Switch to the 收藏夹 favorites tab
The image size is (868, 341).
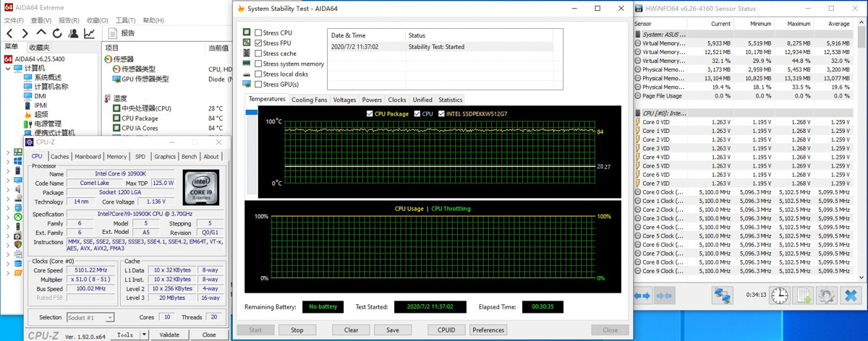(x=39, y=47)
